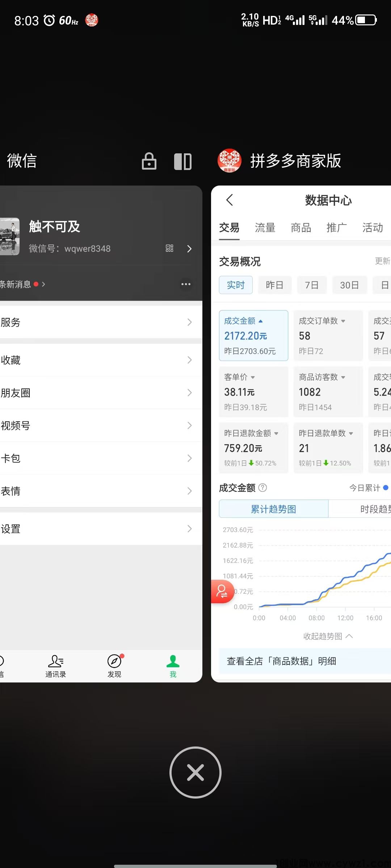Select the 商品访客数 metric card

[328, 392]
